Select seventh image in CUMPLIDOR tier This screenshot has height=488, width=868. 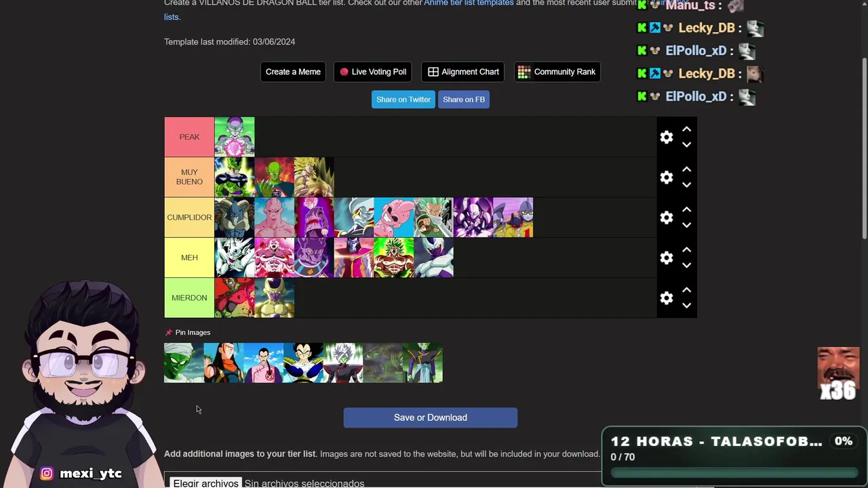pos(473,218)
